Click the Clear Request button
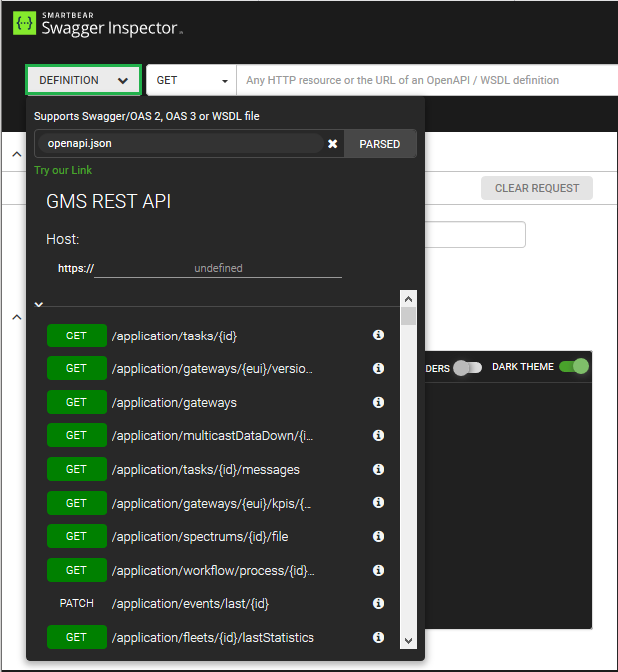Image resolution: width=618 pixels, height=672 pixels. [536, 188]
